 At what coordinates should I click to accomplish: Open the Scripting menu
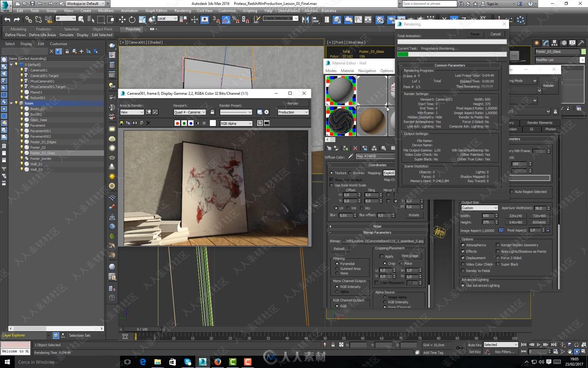point(250,11)
